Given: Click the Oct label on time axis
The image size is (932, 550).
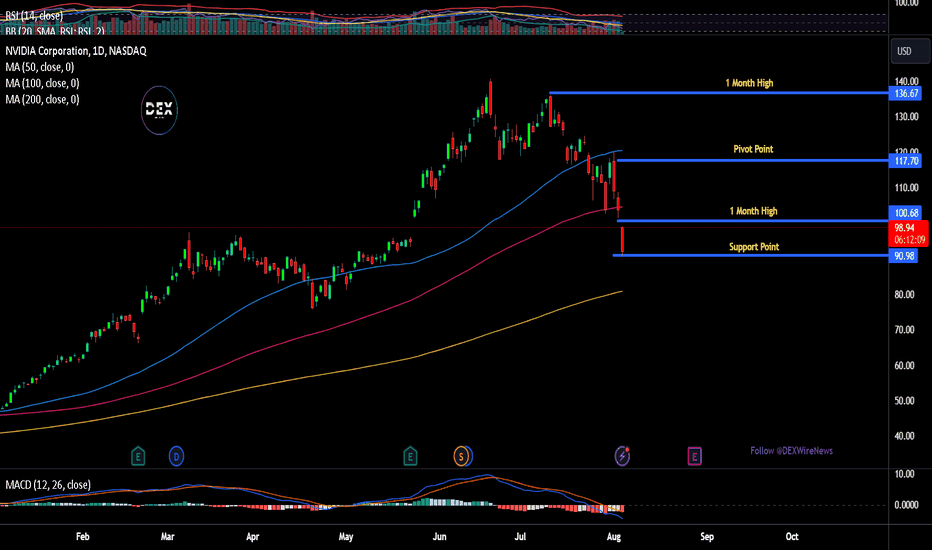Looking at the screenshot, I should tap(792, 536).
